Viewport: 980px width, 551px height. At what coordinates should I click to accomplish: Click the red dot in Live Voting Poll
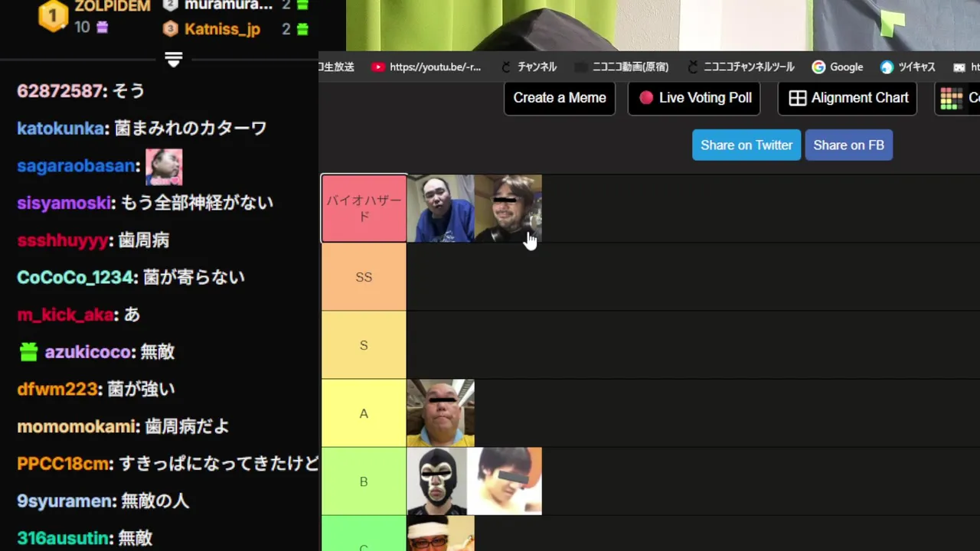tap(646, 98)
